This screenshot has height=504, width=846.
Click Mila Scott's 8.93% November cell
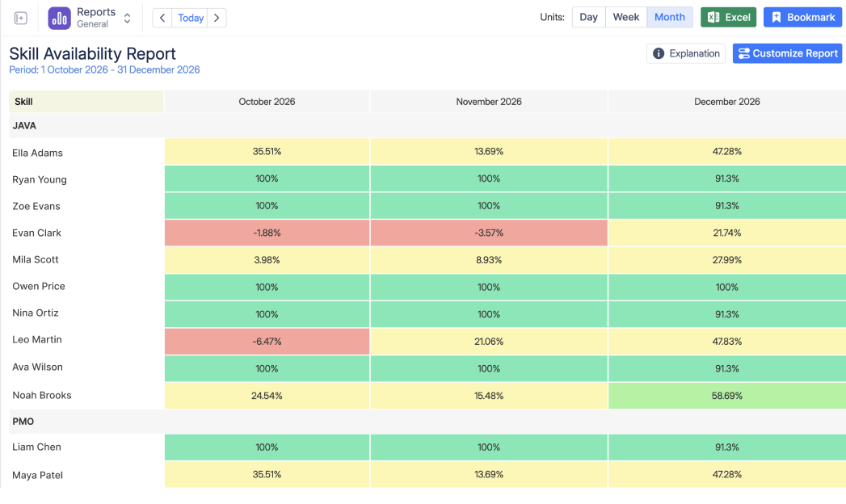point(489,260)
